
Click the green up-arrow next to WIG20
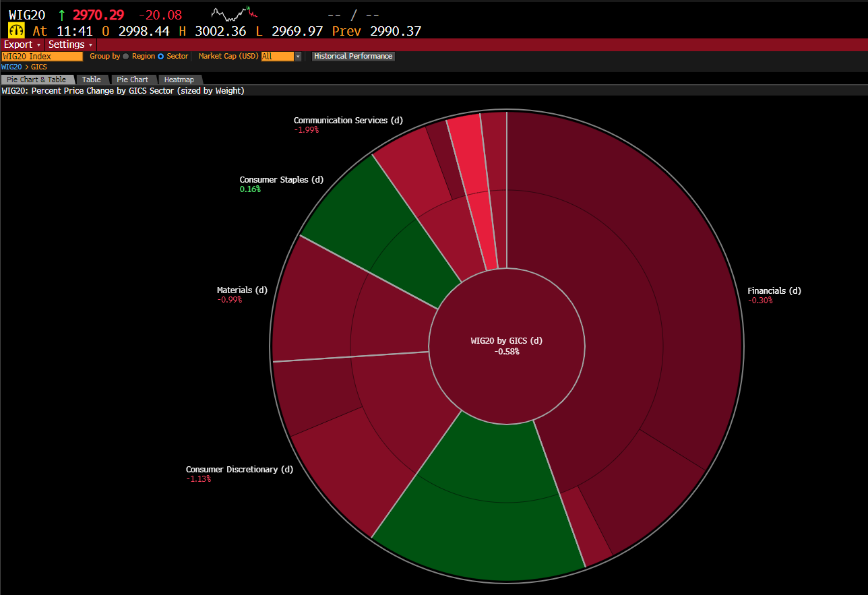coord(62,14)
